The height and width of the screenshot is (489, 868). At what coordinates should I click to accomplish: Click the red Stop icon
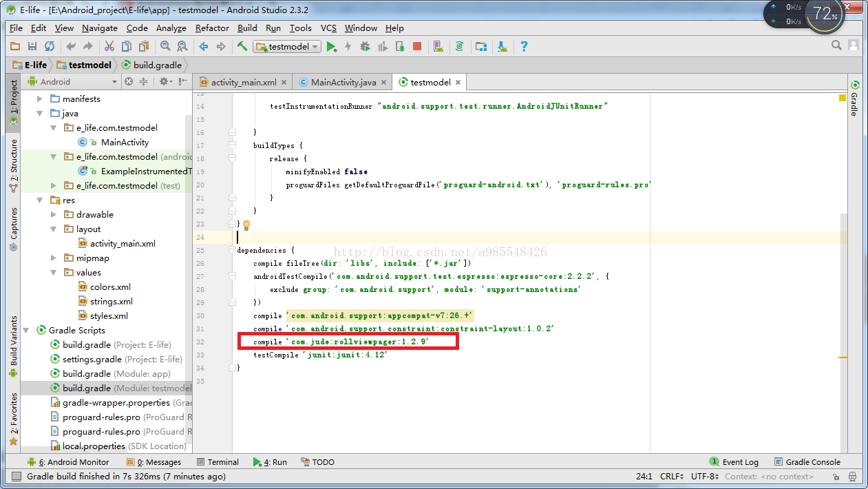[x=417, y=46]
